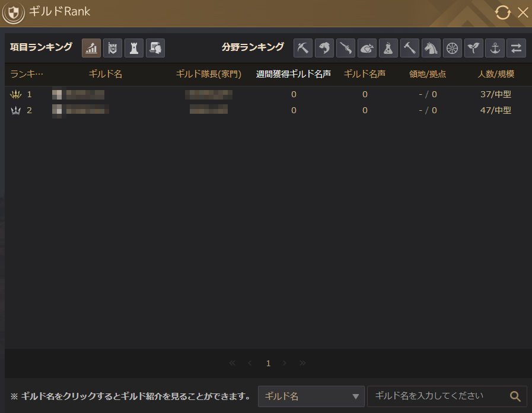Viewport: 532px width, 413px height.
Task: Open the rank 1 guild name entry
Action: pos(78,94)
